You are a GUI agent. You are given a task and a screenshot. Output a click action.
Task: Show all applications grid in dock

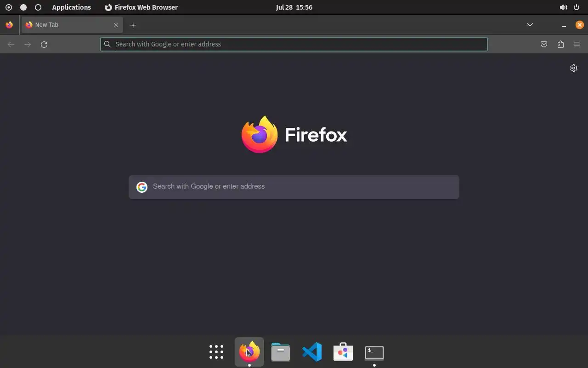click(x=216, y=352)
